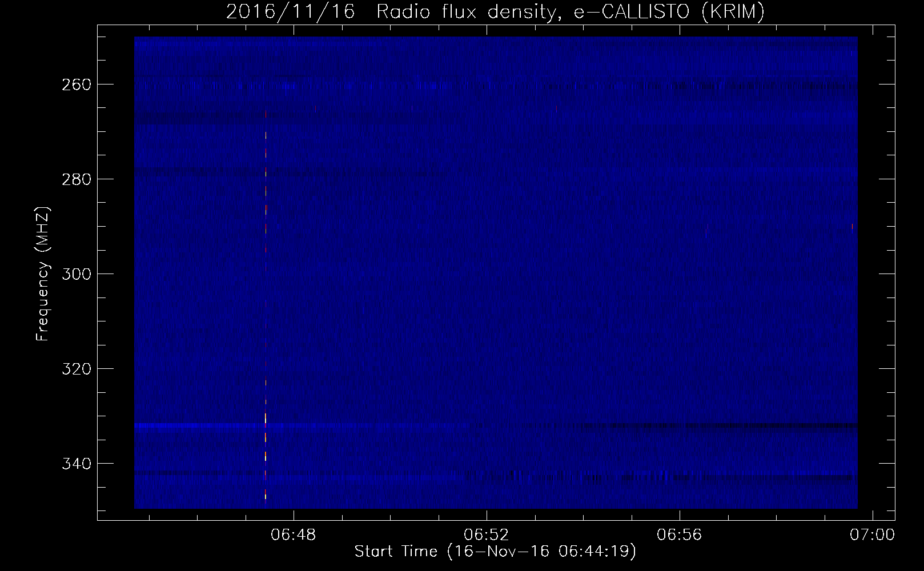924x571 pixels.
Task: Click the 300 frequency tick label
Action: 76,274
